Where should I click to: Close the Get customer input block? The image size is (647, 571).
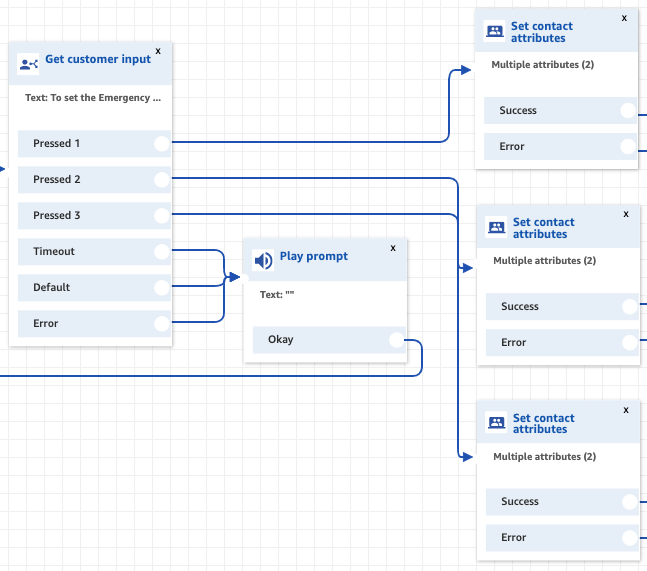(158, 50)
